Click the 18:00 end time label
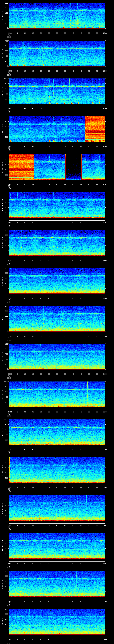Image resolution: width=114 pixels, height=644 pixels. pos(105,147)
